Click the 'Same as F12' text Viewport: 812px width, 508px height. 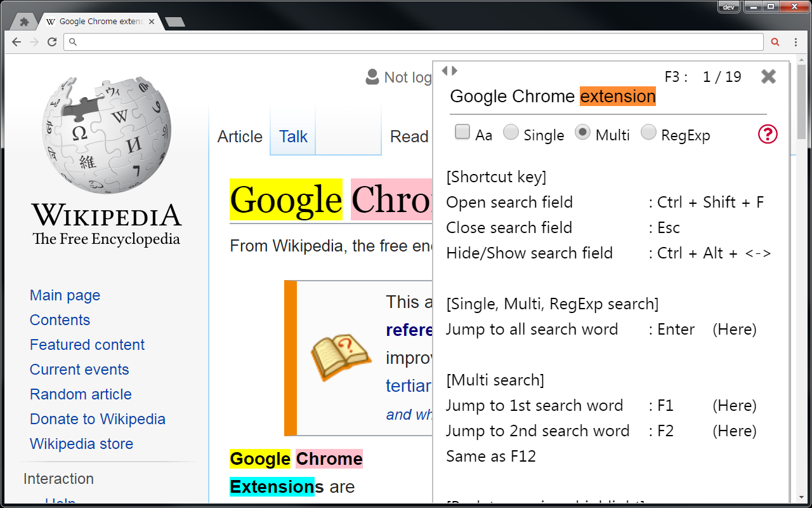491,457
